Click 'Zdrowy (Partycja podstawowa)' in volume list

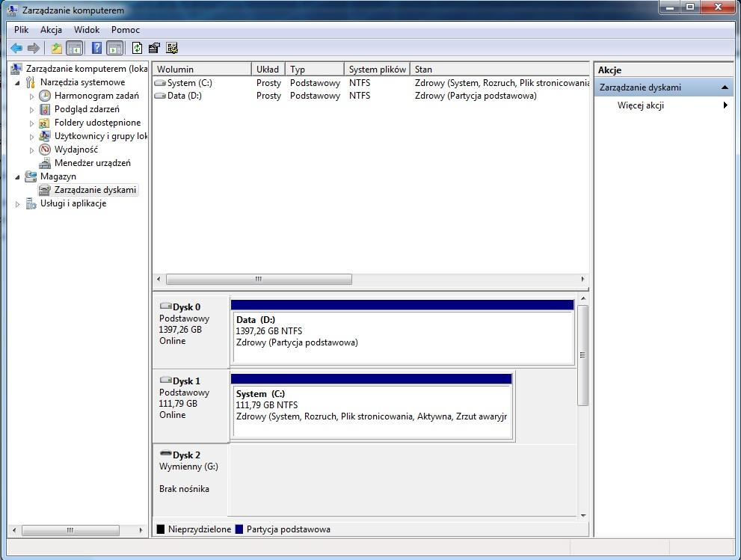tap(476, 96)
